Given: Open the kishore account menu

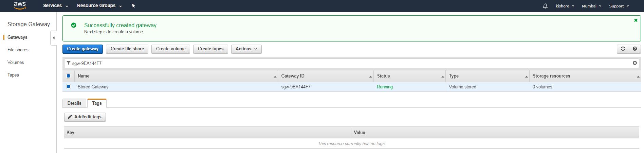Looking at the screenshot, I should pos(565,6).
